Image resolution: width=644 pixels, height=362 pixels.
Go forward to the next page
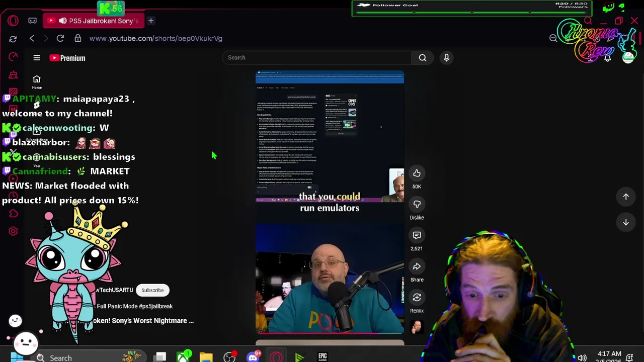coord(46,38)
